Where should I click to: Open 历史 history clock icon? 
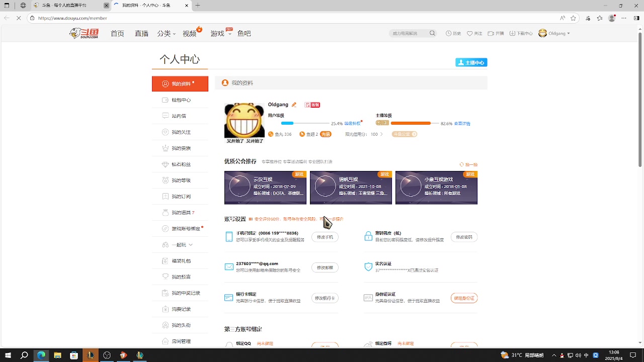[449, 33]
